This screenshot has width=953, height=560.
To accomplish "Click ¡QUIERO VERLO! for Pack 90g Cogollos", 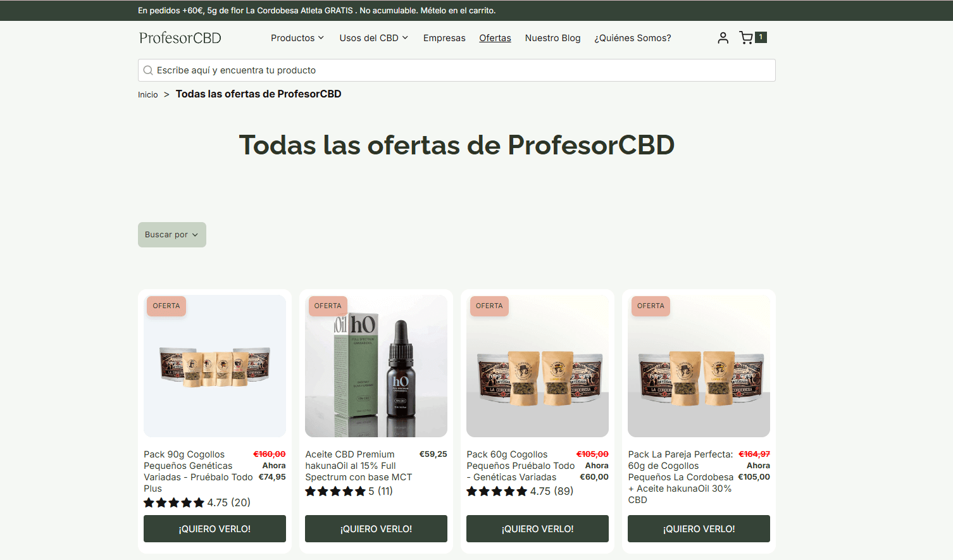I will tap(215, 529).
